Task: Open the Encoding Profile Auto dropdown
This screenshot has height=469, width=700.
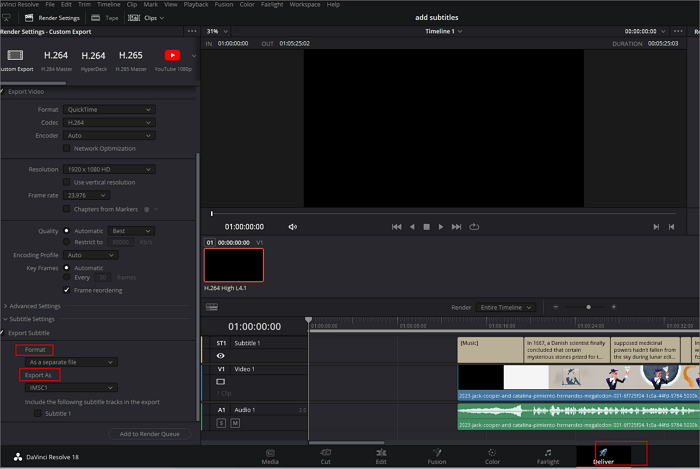Action: (x=91, y=255)
